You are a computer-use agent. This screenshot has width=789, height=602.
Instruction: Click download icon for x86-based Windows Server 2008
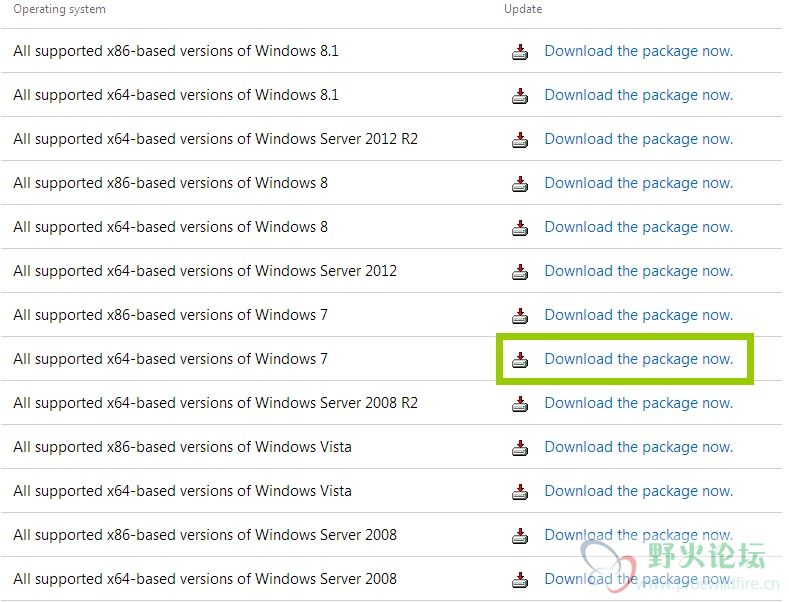pos(520,535)
